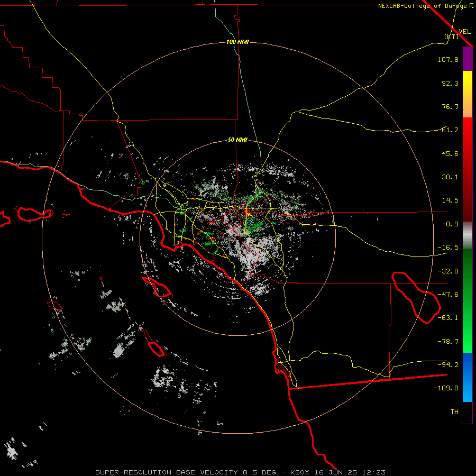Viewport: 476px width, 476px height.
Task: Click the 14.5 velocity scale value
Action: tap(450, 200)
